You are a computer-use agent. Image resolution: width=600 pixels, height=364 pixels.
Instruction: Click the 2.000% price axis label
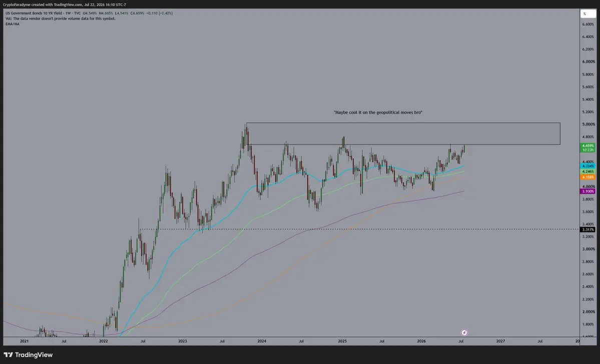tap(588, 311)
